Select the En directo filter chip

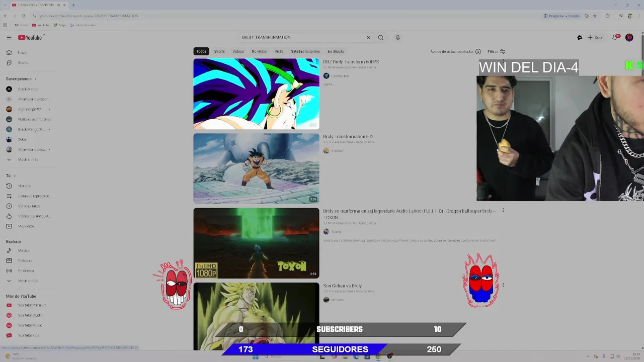pyautogui.click(x=336, y=51)
